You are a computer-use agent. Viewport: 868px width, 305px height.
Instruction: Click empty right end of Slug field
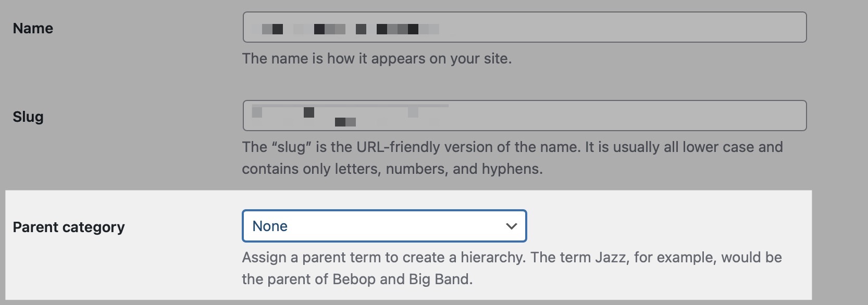point(729,116)
